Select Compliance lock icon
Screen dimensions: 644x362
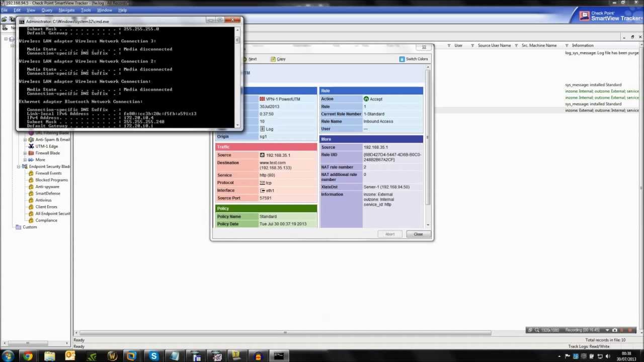[x=31, y=220]
